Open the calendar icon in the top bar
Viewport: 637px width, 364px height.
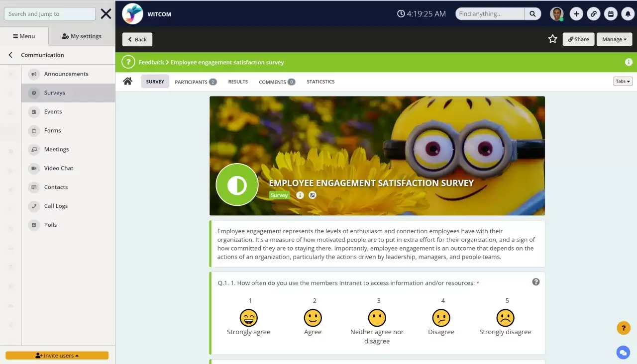click(611, 13)
